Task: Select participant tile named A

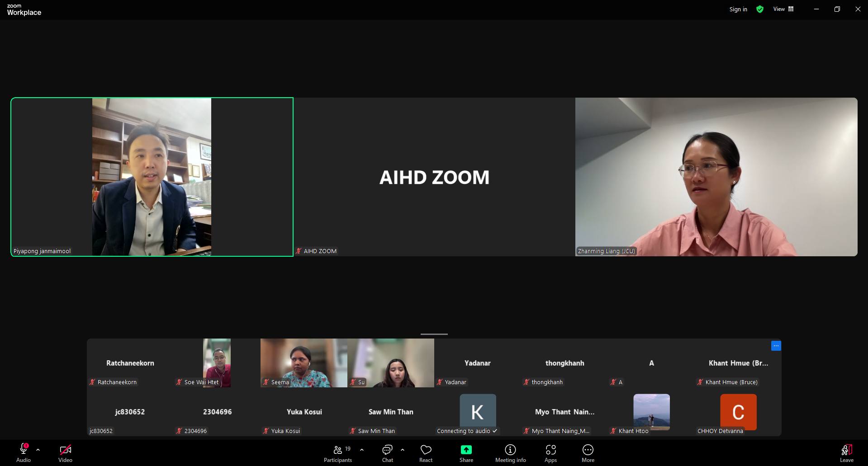Action: tap(651, 363)
